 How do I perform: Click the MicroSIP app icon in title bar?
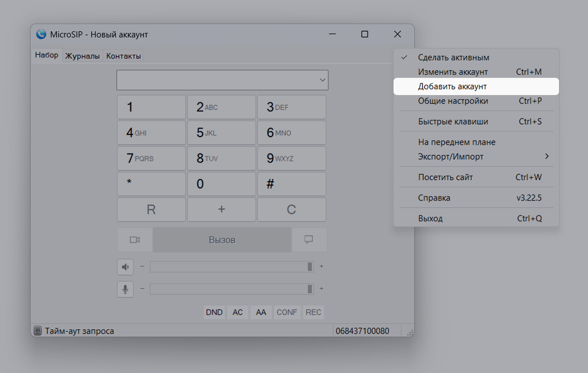click(41, 34)
